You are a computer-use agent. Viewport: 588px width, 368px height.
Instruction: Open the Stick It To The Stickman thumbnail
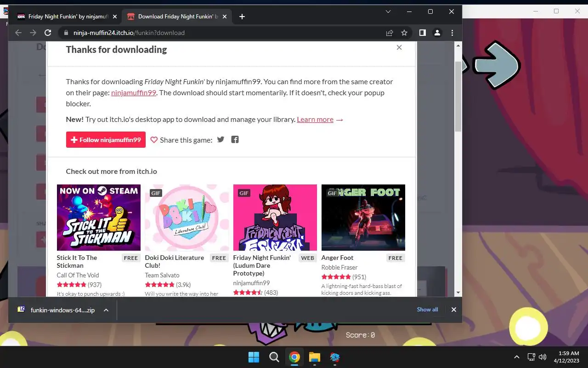pyautogui.click(x=99, y=217)
